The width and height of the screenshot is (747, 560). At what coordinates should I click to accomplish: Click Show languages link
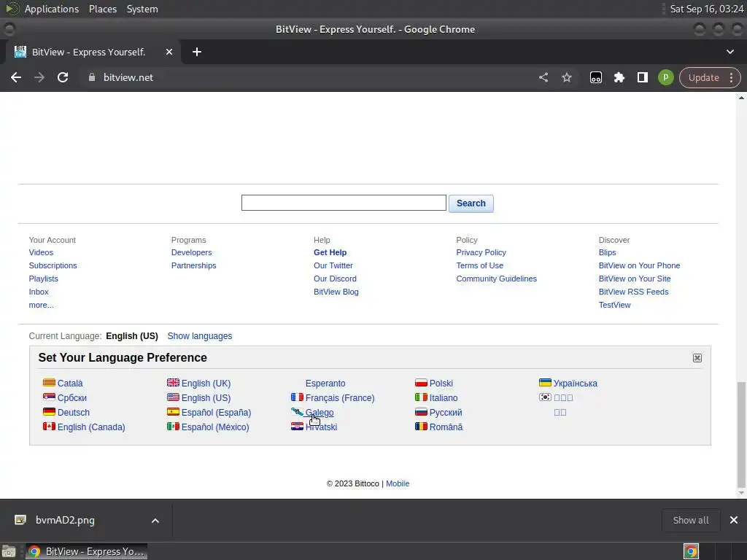200,336
